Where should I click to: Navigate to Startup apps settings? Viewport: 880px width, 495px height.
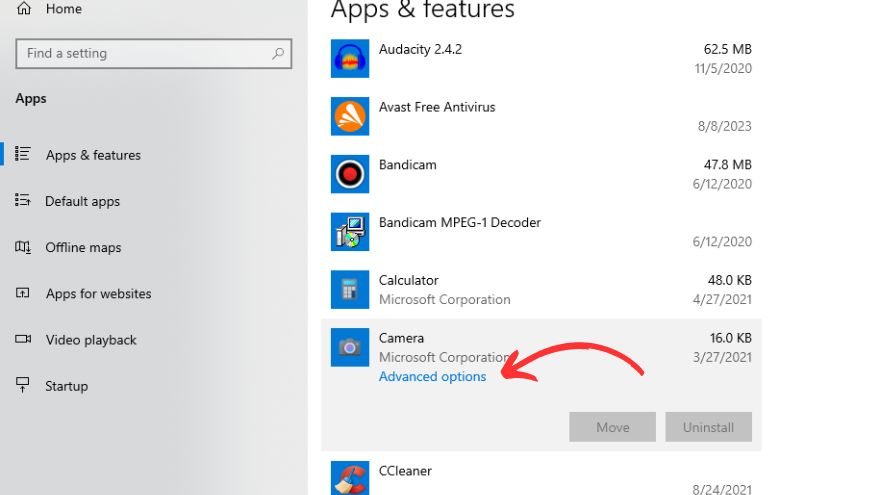[x=66, y=386]
